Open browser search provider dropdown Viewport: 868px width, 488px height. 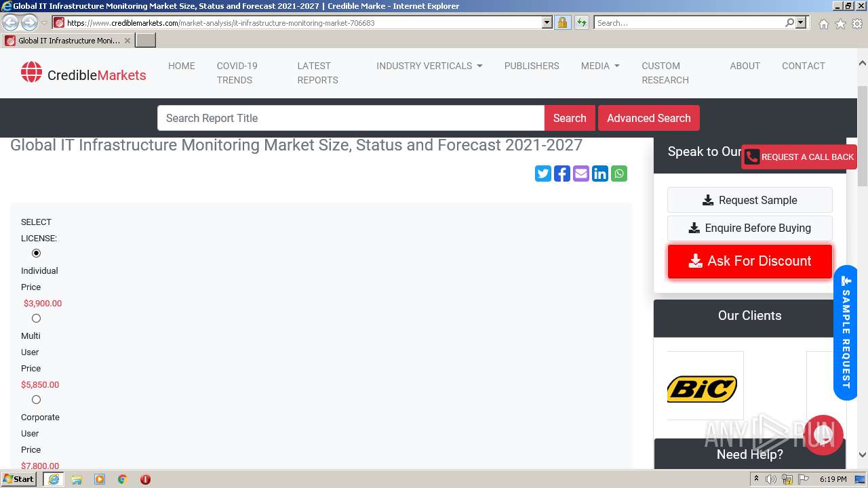coord(802,22)
